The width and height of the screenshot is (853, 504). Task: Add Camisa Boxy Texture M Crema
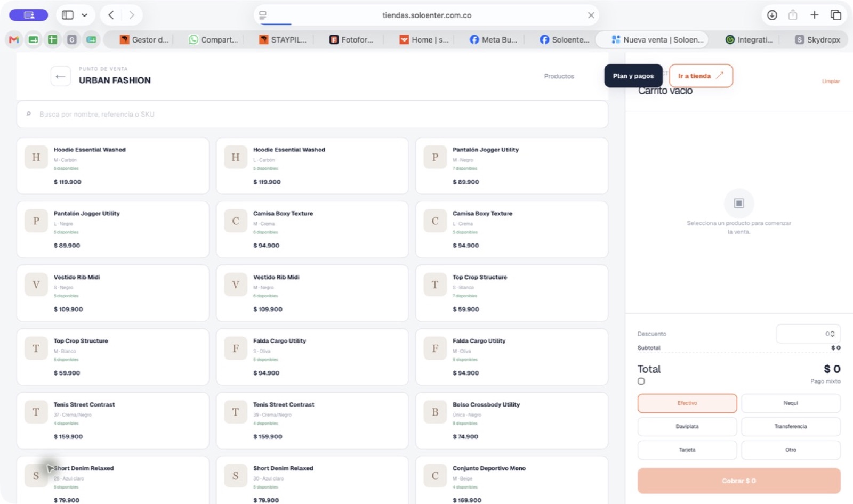coord(312,230)
